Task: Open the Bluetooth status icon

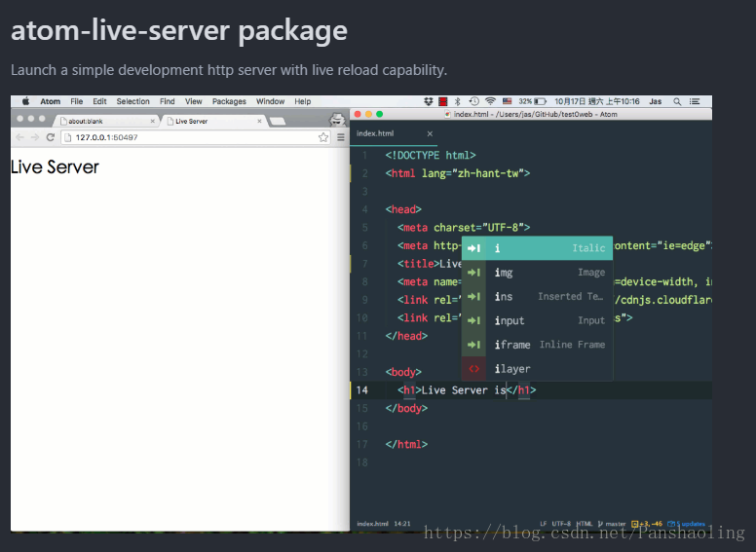Action: click(x=458, y=101)
